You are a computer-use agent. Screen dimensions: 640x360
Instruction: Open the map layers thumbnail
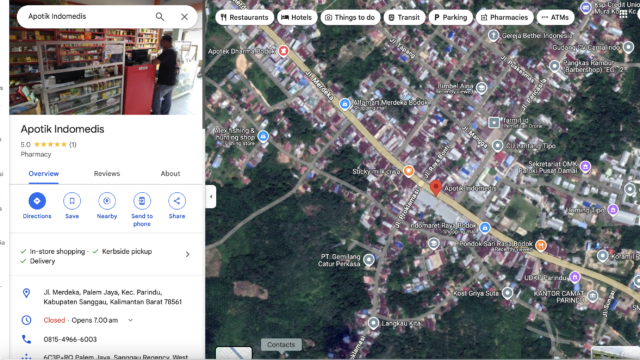point(234,353)
